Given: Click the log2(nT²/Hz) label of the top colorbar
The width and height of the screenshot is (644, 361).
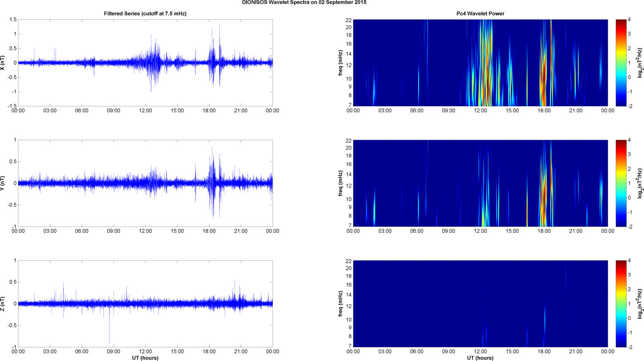Looking at the screenshot, I should (640, 63).
